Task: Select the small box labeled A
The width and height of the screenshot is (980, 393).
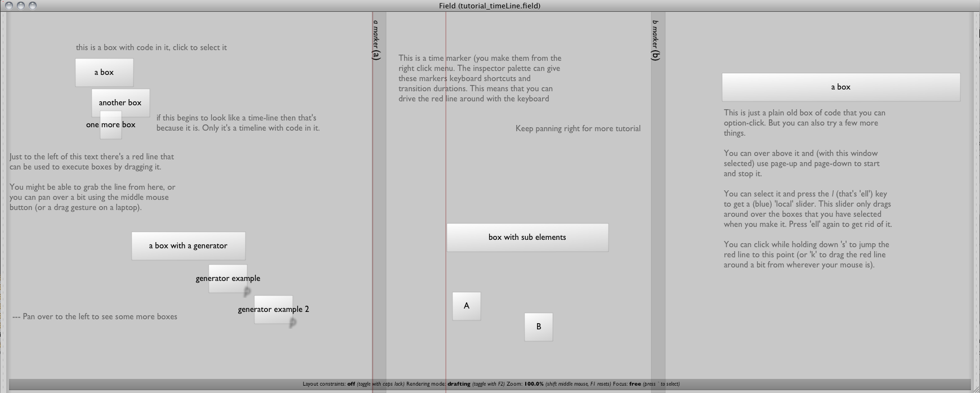Action: tap(466, 306)
